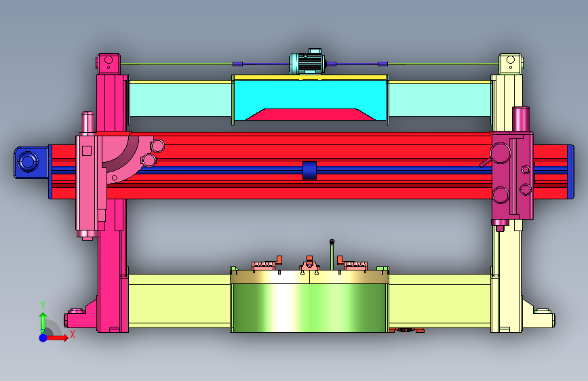Select the cream bearing block at the top right
588x381 pixels.
511,64
